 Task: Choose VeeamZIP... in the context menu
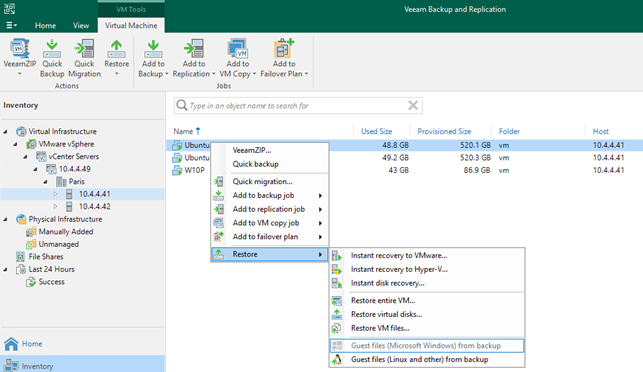pyautogui.click(x=270, y=150)
